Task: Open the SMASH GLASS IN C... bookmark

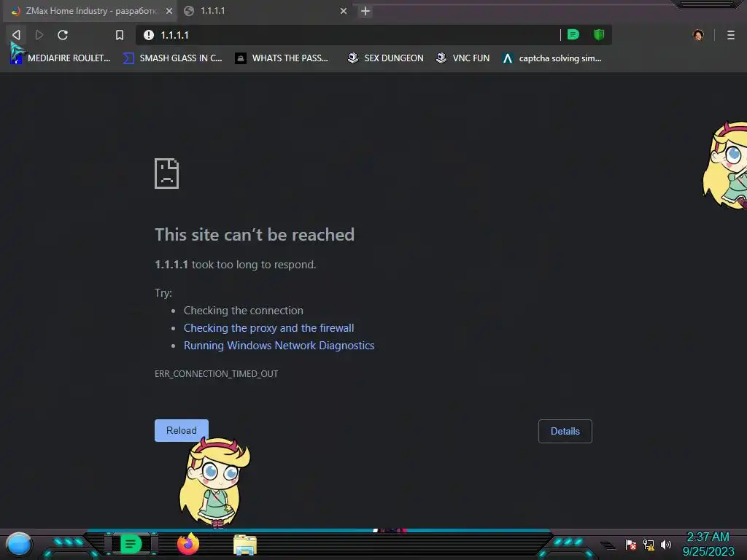Action: [x=172, y=58]
